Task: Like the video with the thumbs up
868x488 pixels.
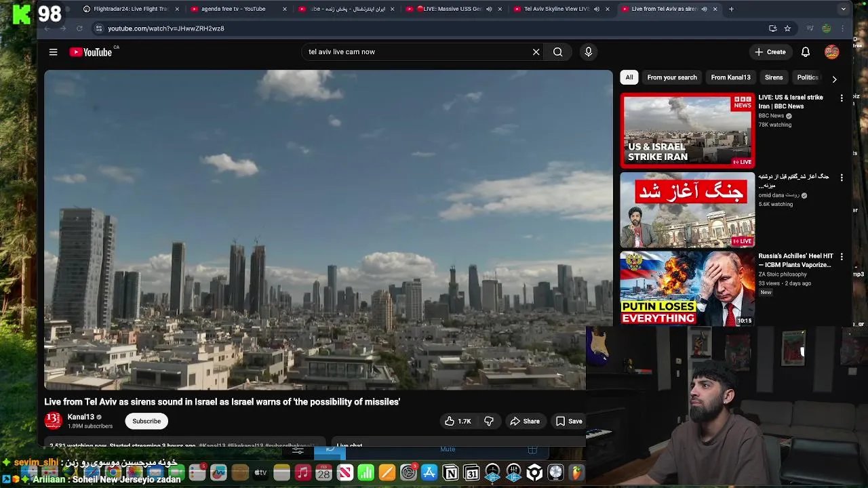Action: [x=458, y=421]
